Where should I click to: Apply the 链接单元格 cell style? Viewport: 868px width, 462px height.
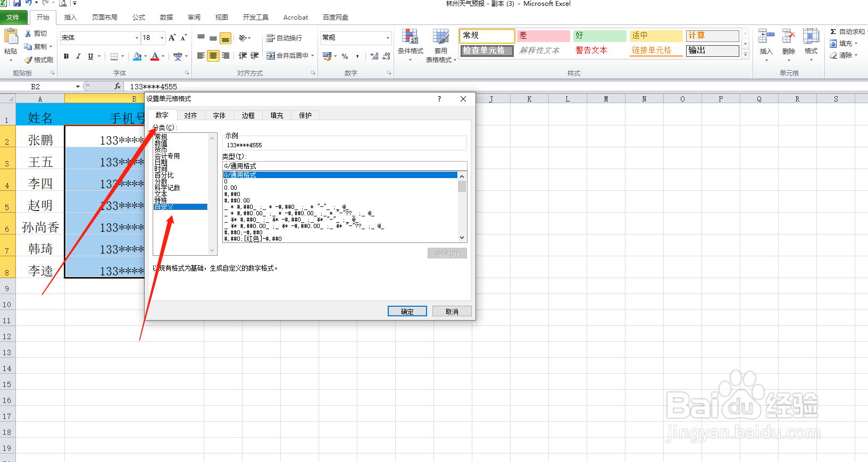point(656,51)
